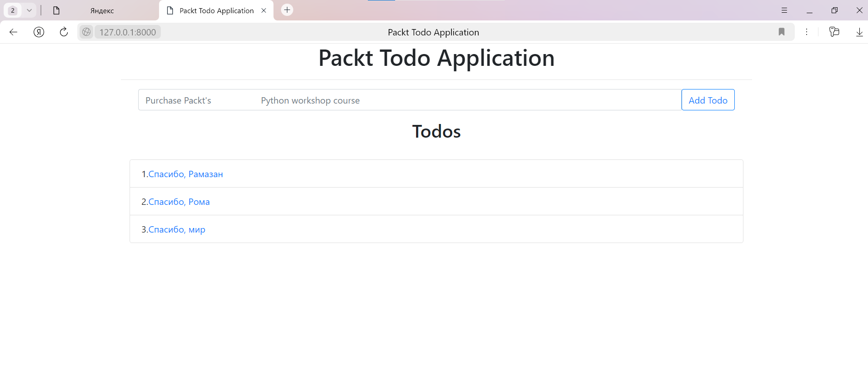This screenshot has width=868, height=367.
Task: Expand the tab group dropdown chevron
Action: (x=29, y=10)
